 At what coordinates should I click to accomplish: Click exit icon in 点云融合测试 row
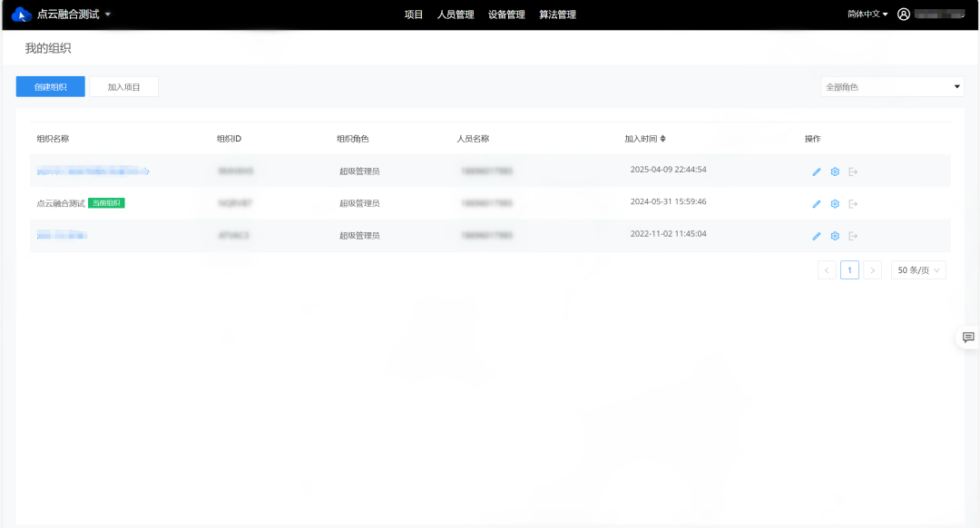click(x=853, y=204)
